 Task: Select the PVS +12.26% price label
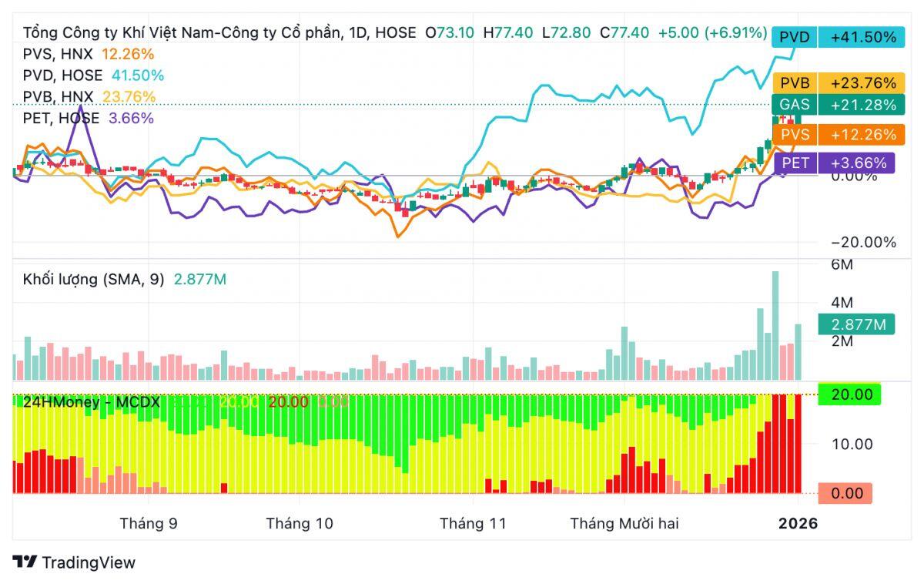836,135
